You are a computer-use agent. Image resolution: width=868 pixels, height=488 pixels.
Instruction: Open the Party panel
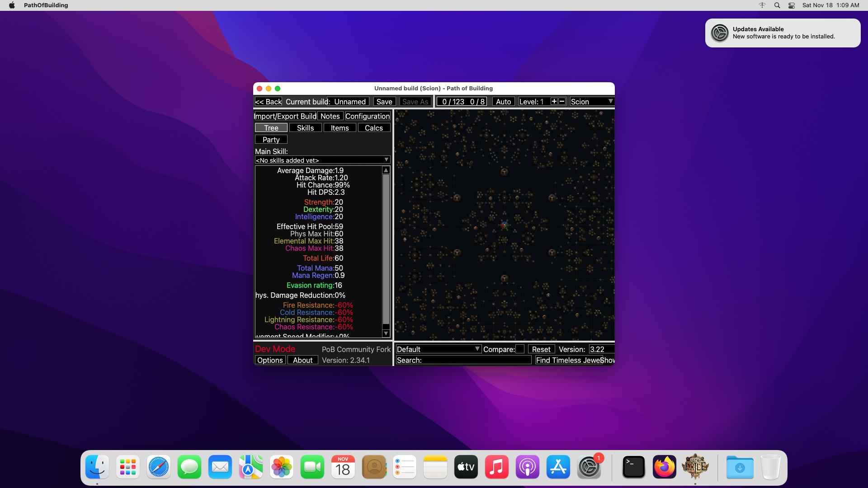click(x=271, y=139)
